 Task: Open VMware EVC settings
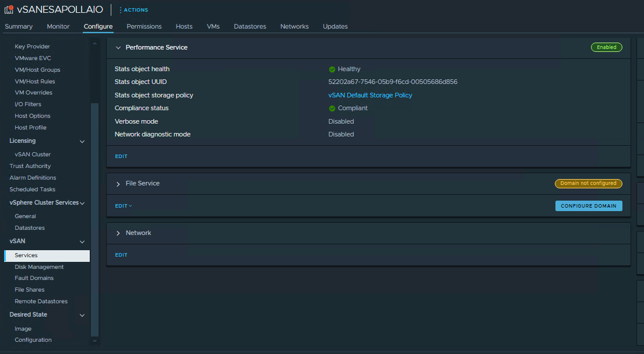33,58
